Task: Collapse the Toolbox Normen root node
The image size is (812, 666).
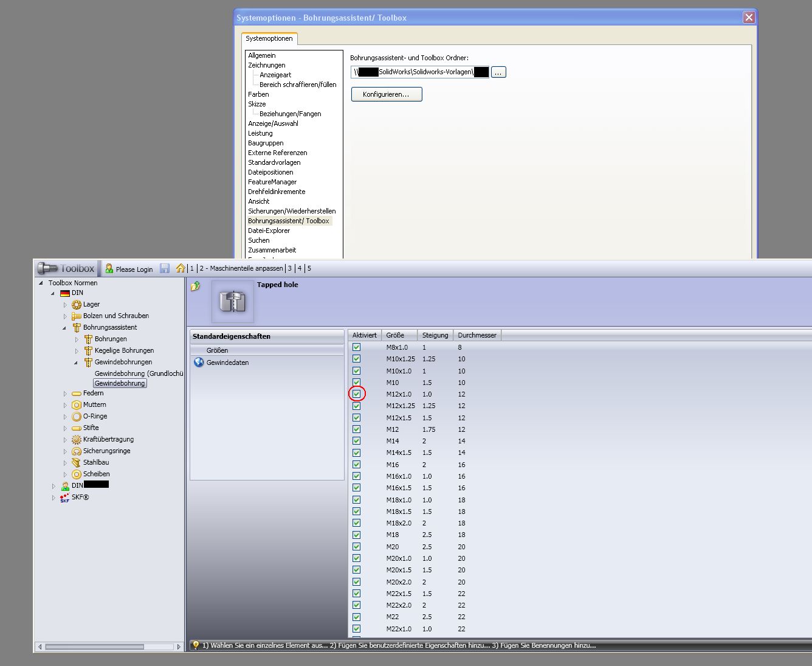Action: pyautogui.click(x=41, y=283)
